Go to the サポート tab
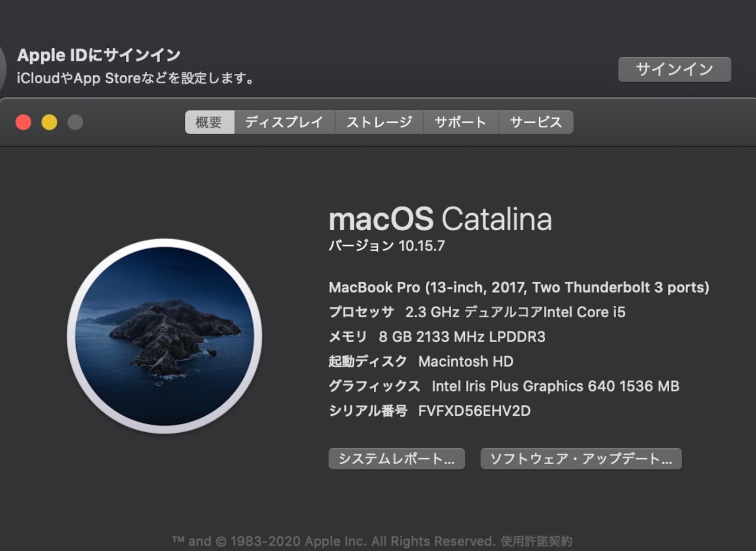The height and width of the screenshot is (551, 756). point(461,122)
